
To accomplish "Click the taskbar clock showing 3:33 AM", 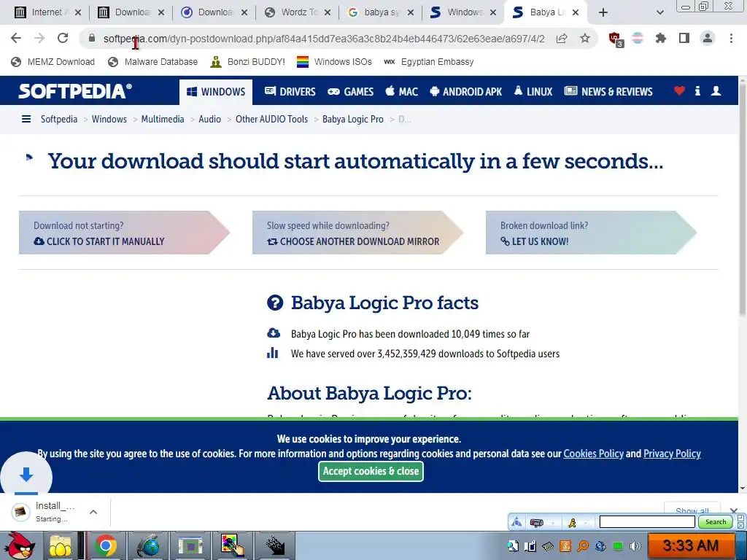I will tap(690, 545).
